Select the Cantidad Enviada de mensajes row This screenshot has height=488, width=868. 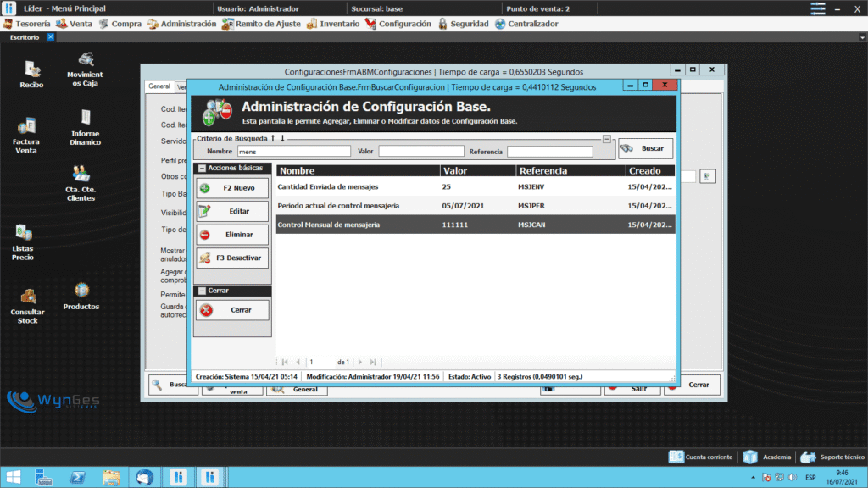click(356, 186)
